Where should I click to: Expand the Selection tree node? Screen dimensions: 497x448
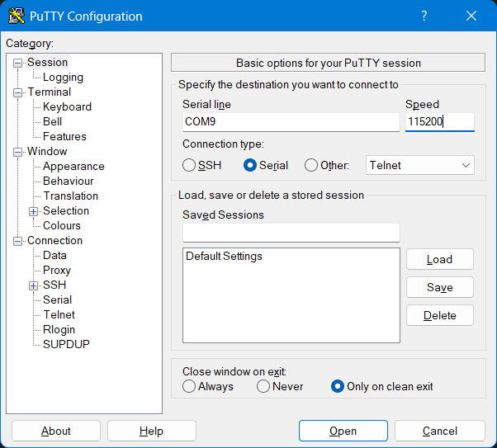33,212
